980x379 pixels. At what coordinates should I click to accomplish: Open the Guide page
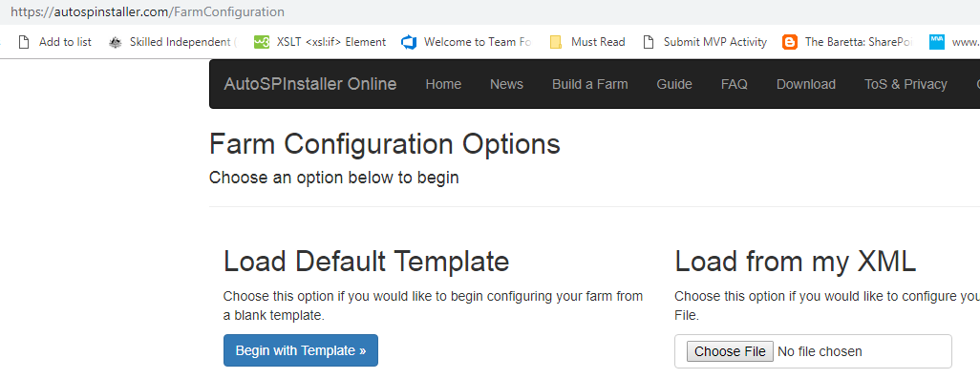[x=674, y=84]
